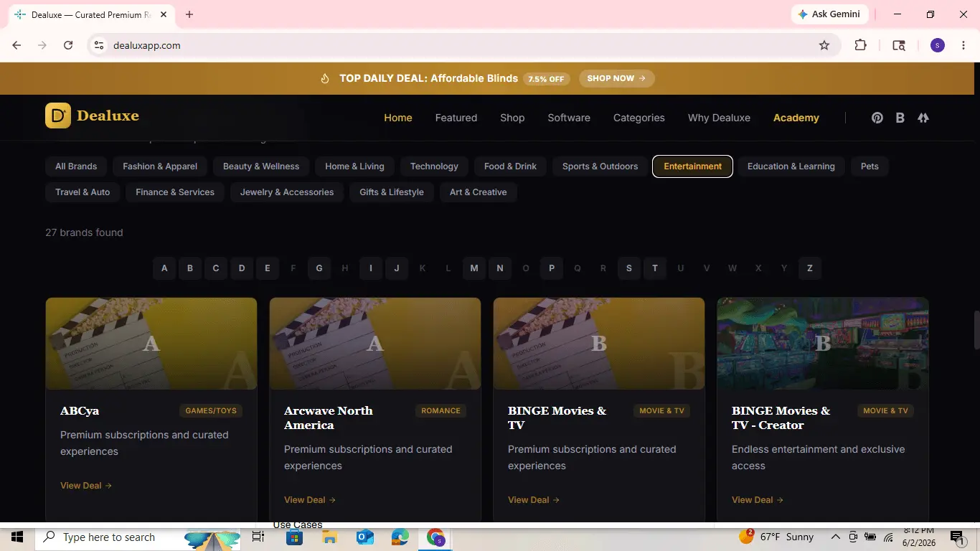Navigate to Software

click(x=569, y=118)
